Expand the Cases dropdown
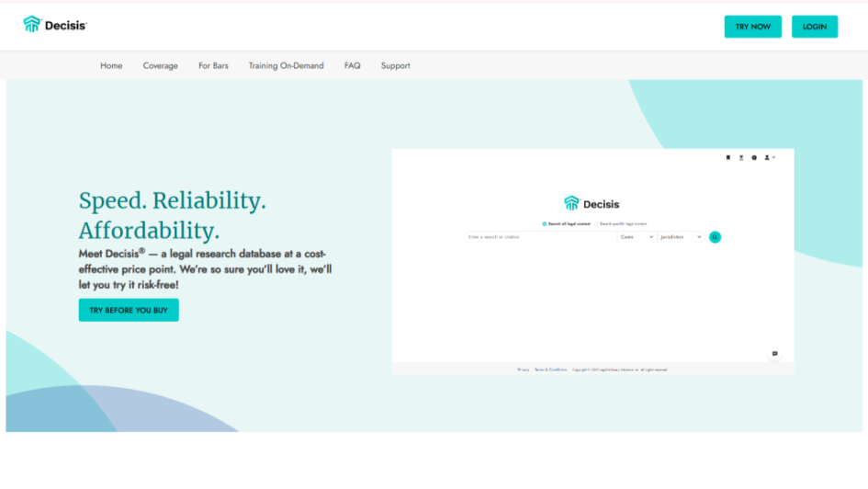The width and height of the screenshot is (868, 489). (x=637, y=237)
